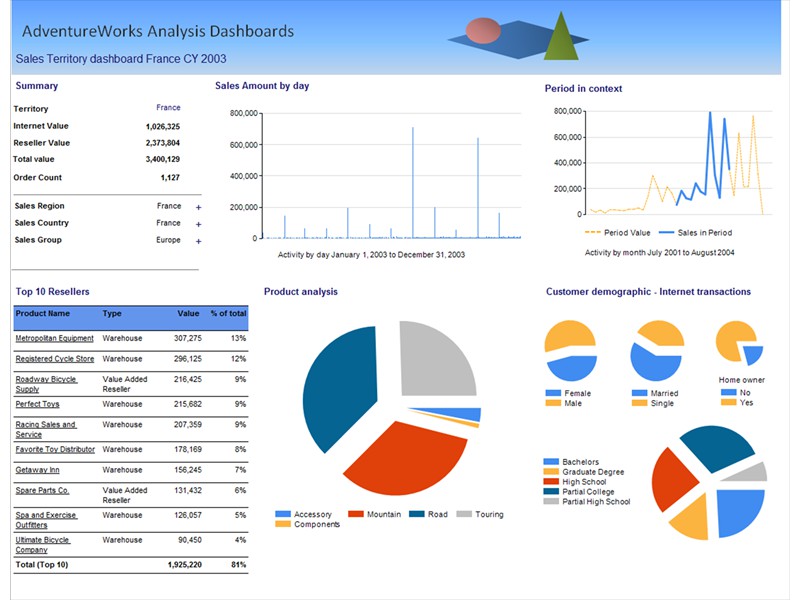
Task: Open the Getaway Inn reseller link
Action: 37,469
